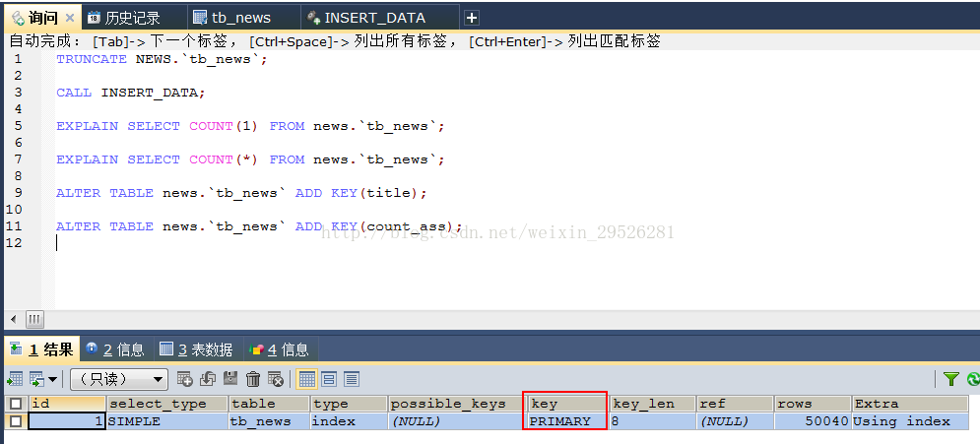The image size is (980, 444).
Task: Select the 4 信息 info tab
Action: click(279, 349)
